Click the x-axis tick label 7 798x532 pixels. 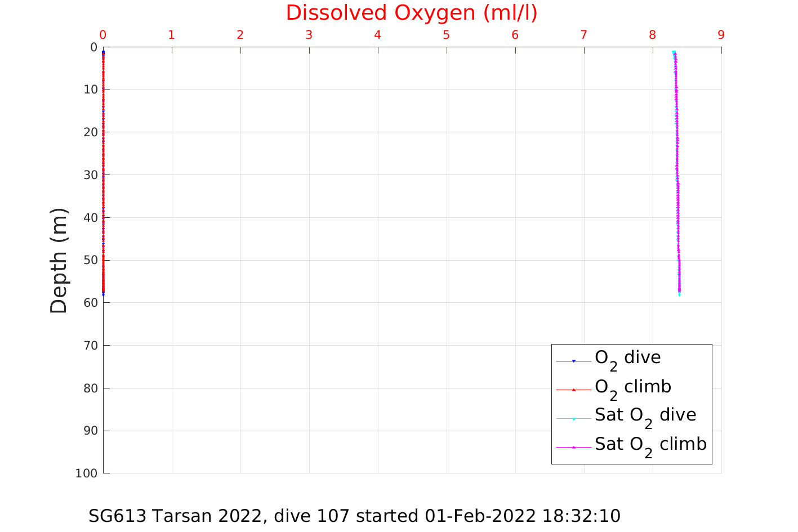[584, 35]
